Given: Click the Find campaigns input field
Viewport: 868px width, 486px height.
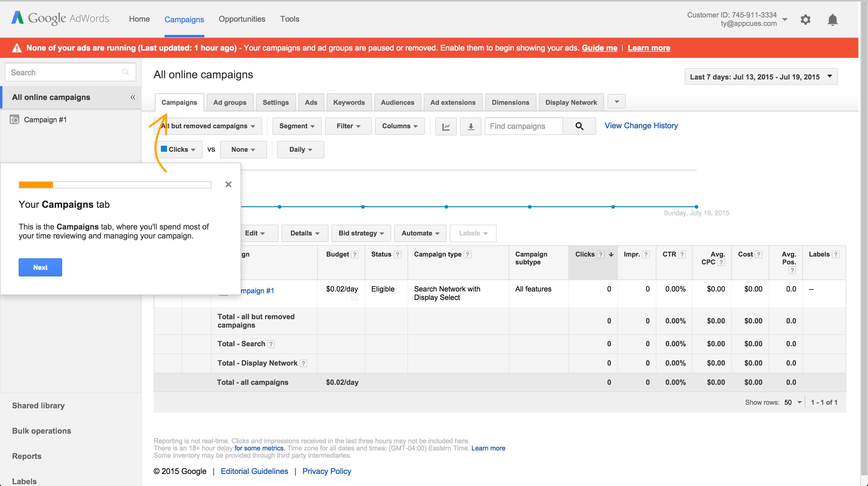Looking at the screenshot, I should point(524,126).
